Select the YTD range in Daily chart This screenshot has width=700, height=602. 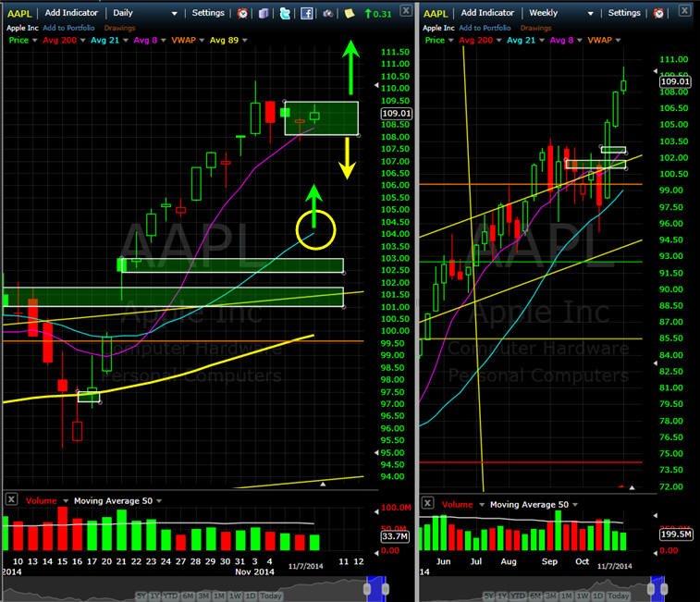[x=170, y=596]
